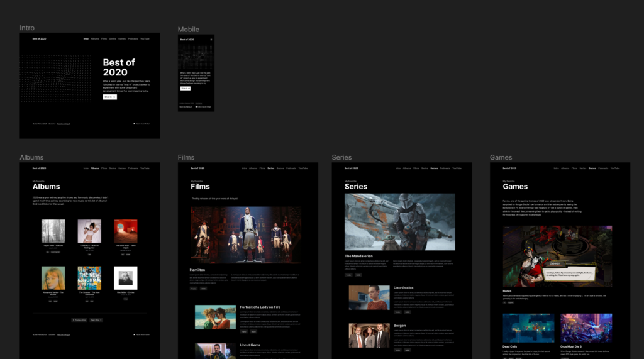This screenshot has height=359, width=644.
Task: Click Intro nav item in Albums frame
Action: [86, 168]
